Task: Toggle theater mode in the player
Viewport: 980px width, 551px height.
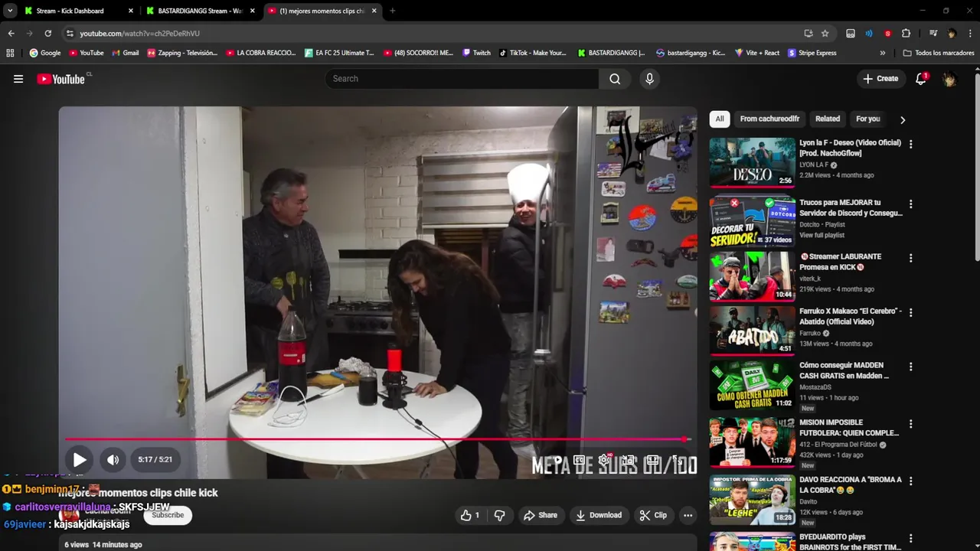Action: (652, 460)
